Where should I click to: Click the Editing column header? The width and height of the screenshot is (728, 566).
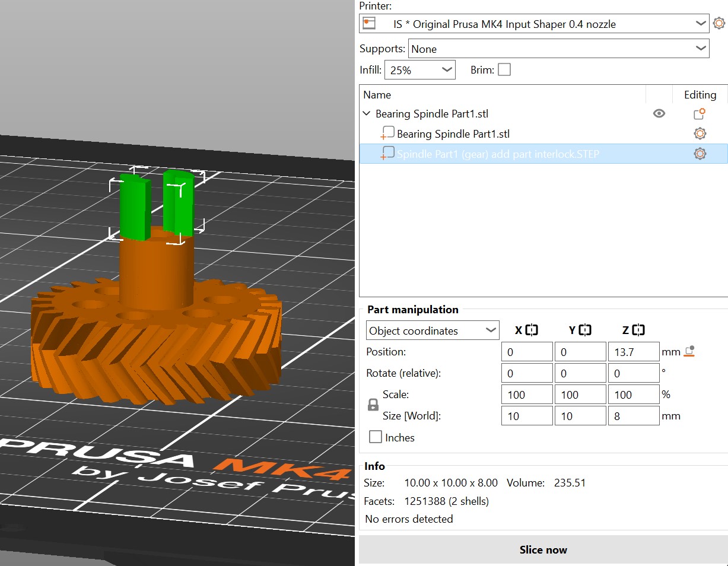tap(700, 94)
